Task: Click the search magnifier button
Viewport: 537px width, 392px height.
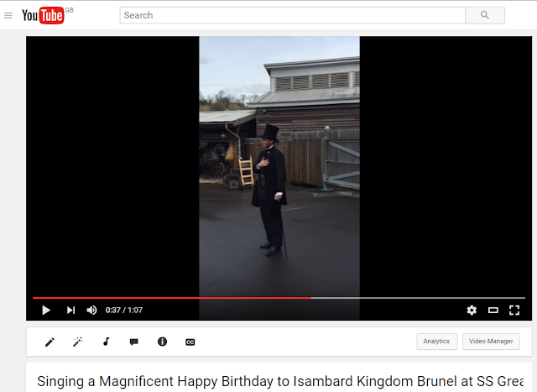Action: [x=485, y=15]
